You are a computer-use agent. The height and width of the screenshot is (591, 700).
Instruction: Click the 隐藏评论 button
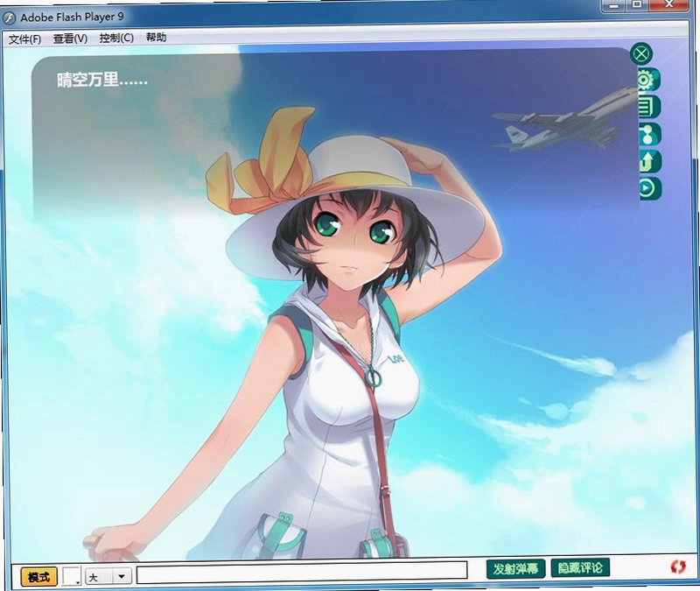pos(580,567)
